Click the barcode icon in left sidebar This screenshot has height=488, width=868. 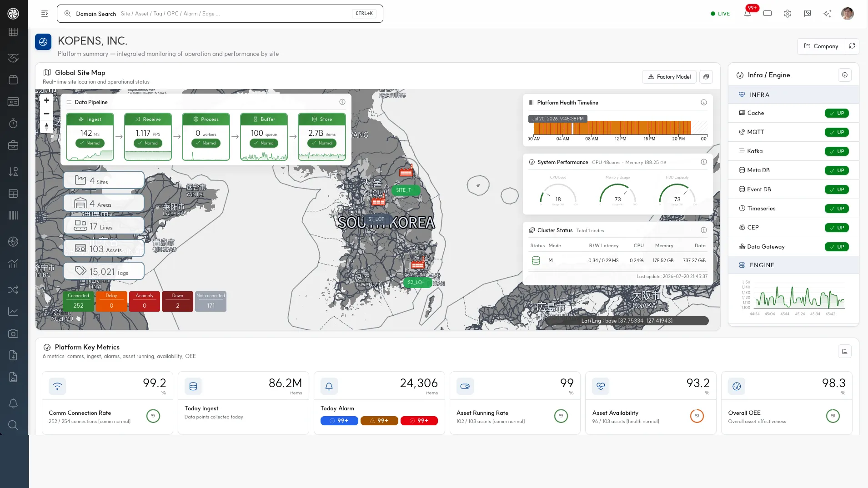tap(13, 215)
